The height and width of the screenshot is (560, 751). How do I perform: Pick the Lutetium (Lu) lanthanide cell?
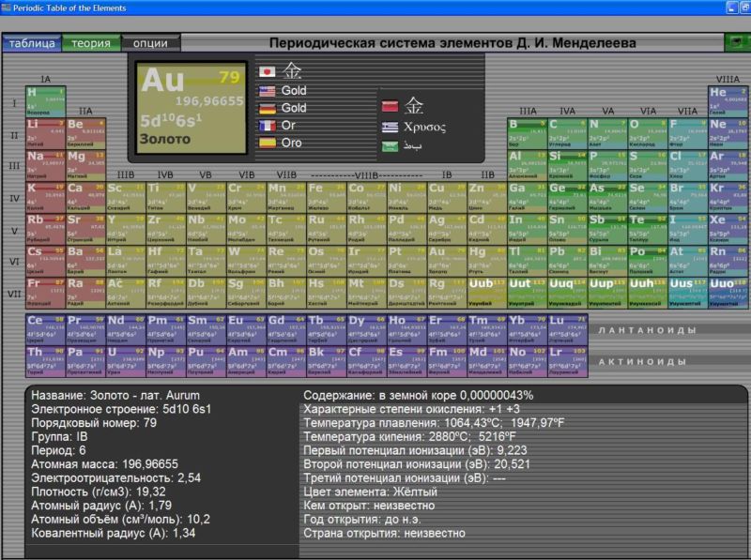568,330
